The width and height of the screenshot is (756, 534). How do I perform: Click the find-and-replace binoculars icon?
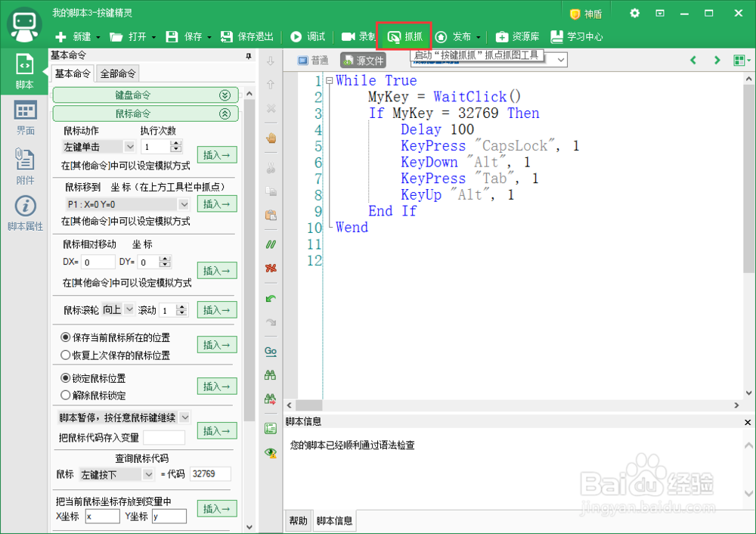tap(271, 399)
